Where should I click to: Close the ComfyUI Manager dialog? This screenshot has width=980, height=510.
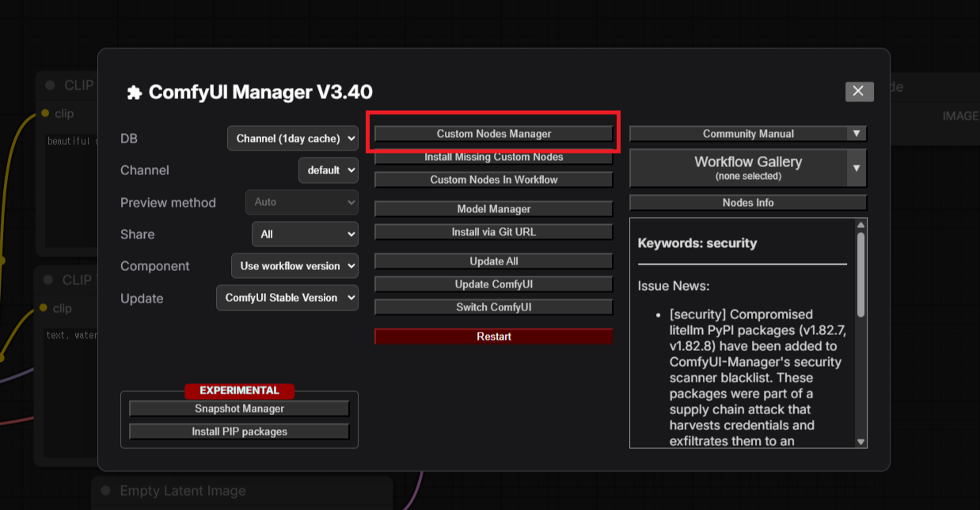coord(860,92)
